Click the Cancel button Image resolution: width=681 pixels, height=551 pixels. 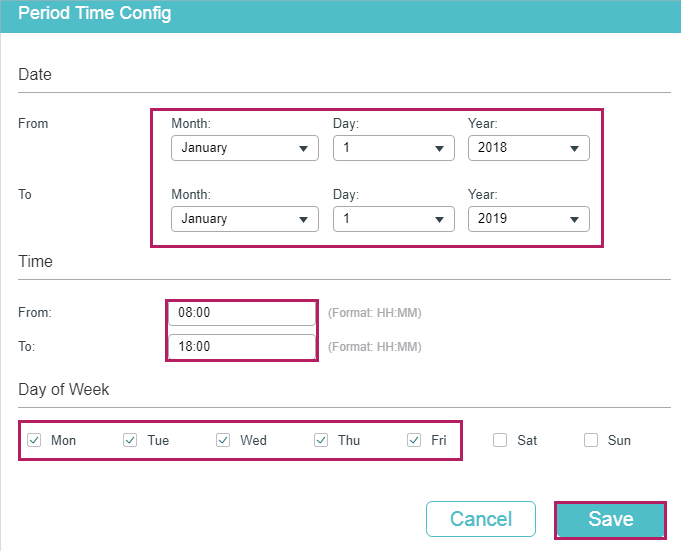[481, 519]
